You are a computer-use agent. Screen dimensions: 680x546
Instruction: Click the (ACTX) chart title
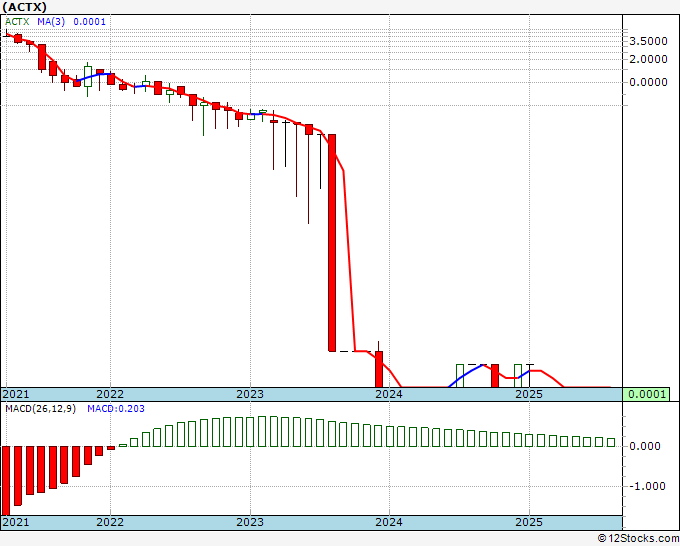tap(24, 7)
